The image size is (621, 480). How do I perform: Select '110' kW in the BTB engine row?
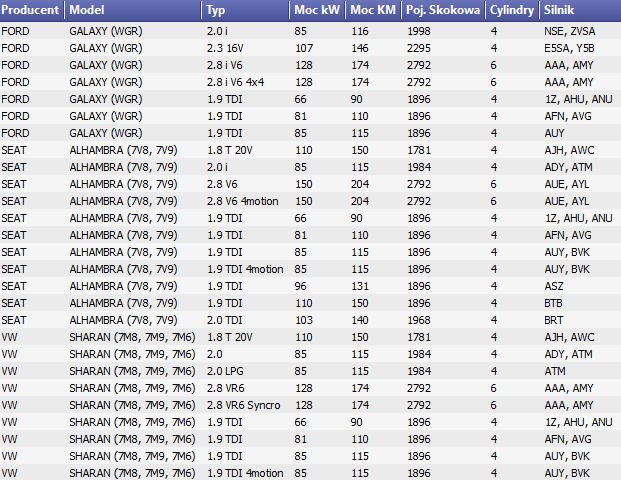pos(304,303)
